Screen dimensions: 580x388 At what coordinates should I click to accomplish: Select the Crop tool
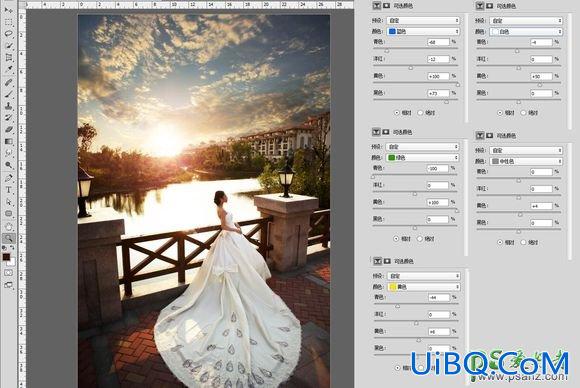(x=8, y=58)
